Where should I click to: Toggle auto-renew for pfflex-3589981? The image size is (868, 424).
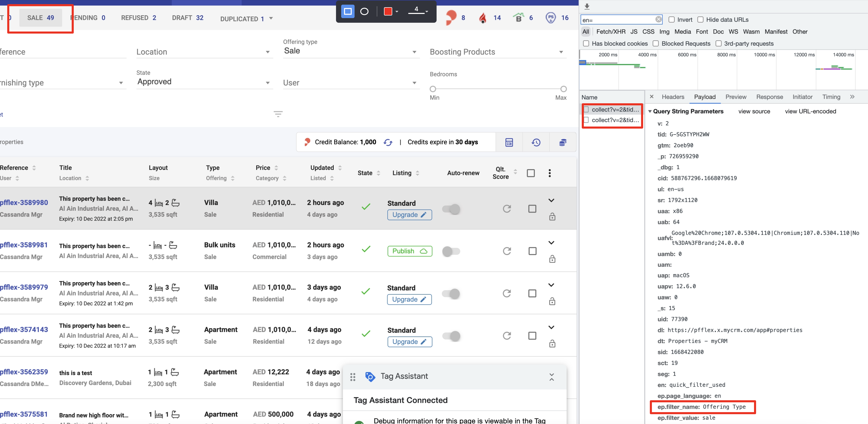(451, 251)
